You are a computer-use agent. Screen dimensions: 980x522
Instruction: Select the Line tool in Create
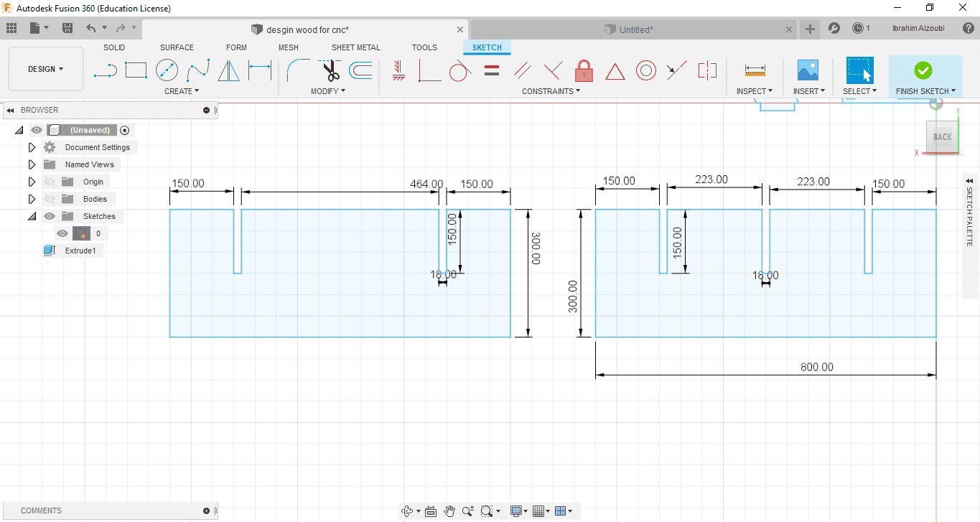tap(106, 70)
